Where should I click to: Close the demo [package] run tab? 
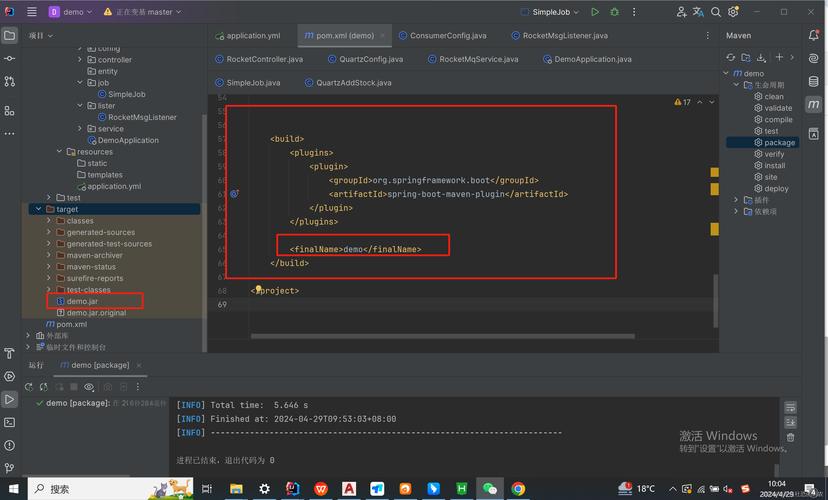[139, 365]
